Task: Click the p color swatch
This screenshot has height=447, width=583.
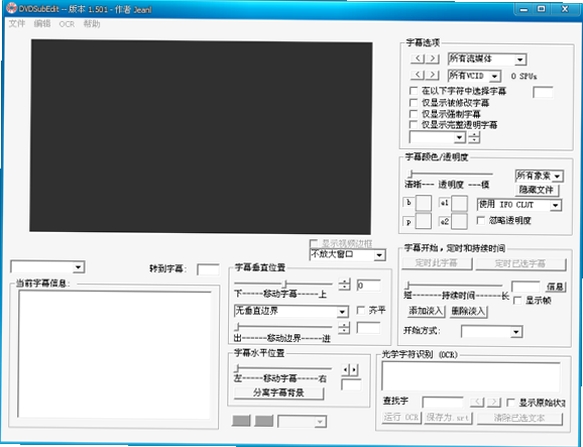Action: pos(423,221)
